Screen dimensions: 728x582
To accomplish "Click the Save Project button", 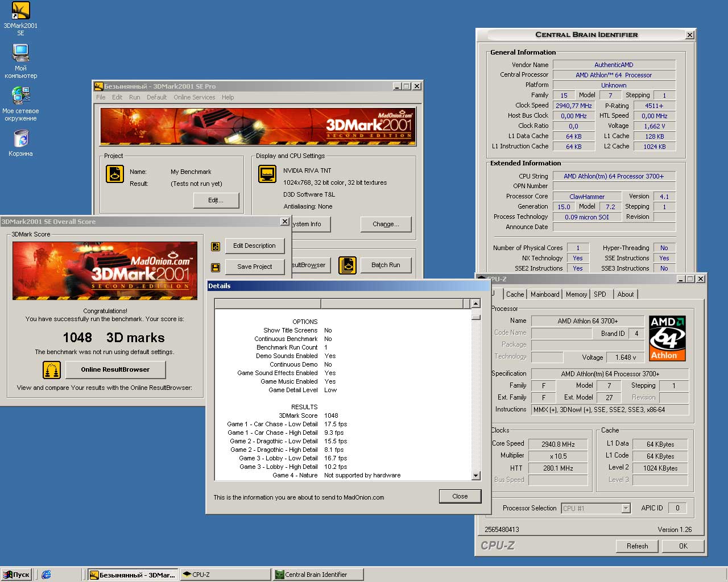I will click(254, 267).
